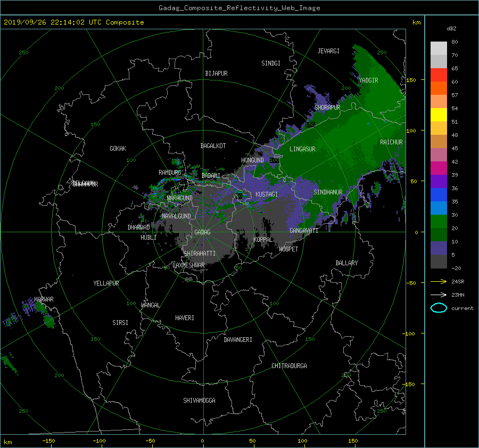
Task: Select the purple-indigo 10 dBZ color swatch
Action: (439, 248)
